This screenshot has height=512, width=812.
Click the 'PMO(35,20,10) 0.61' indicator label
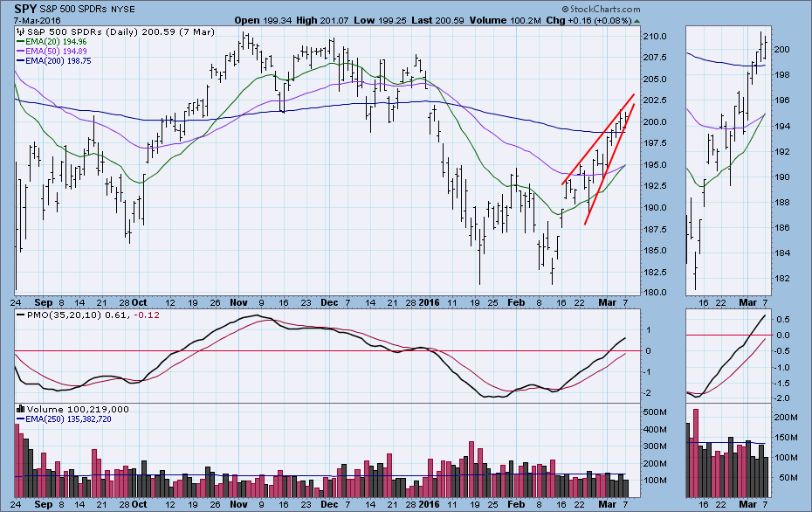[78, 315]
